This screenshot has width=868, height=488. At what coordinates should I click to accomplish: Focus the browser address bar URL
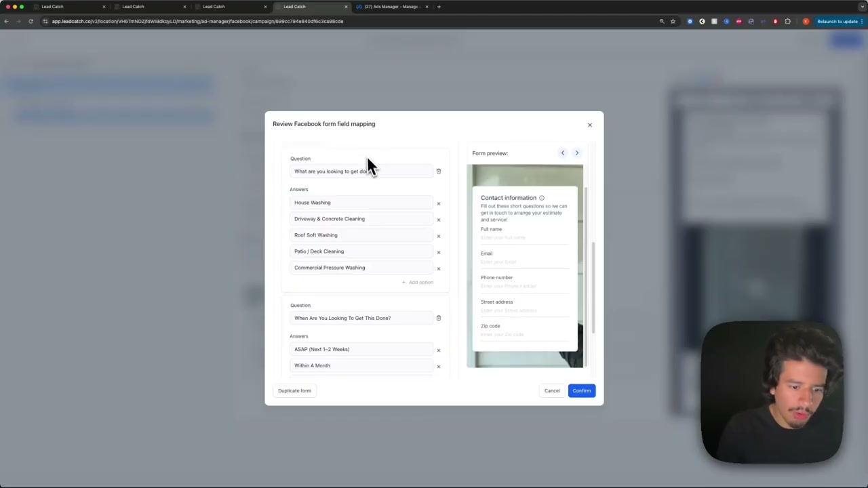197,21
